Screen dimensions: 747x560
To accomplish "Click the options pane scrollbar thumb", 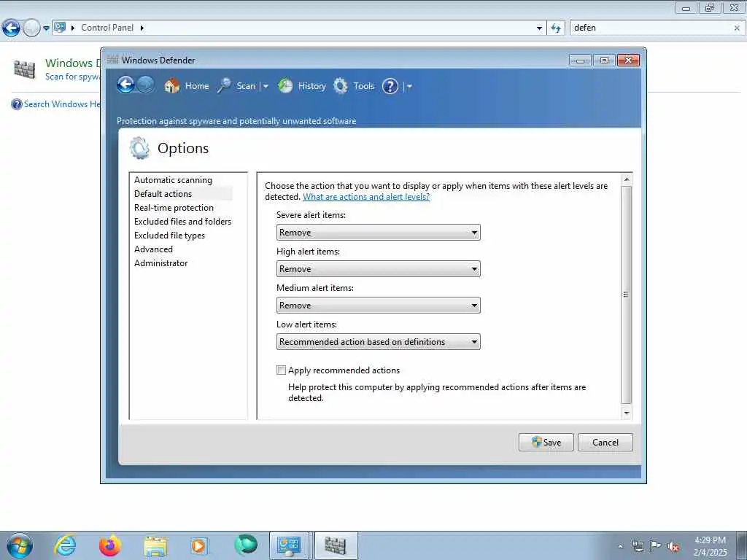I will pyautogui.click(x=627, y=295).
